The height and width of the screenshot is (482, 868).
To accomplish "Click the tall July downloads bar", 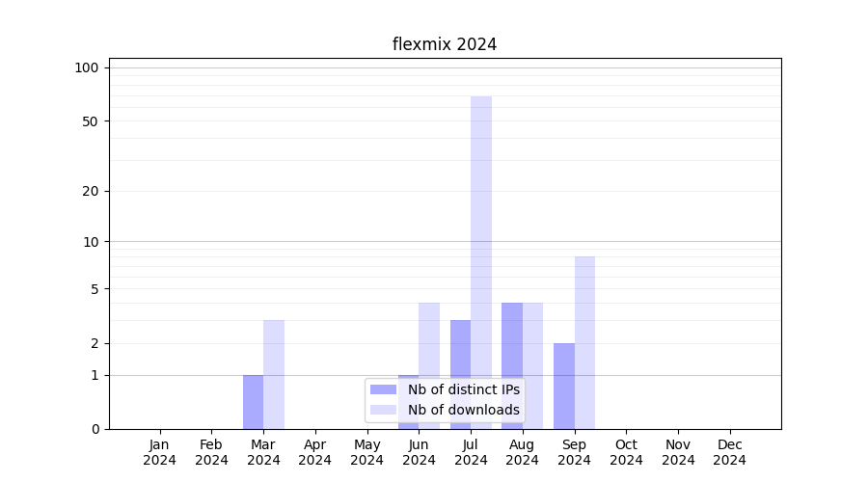I will (x=481, y=260).
